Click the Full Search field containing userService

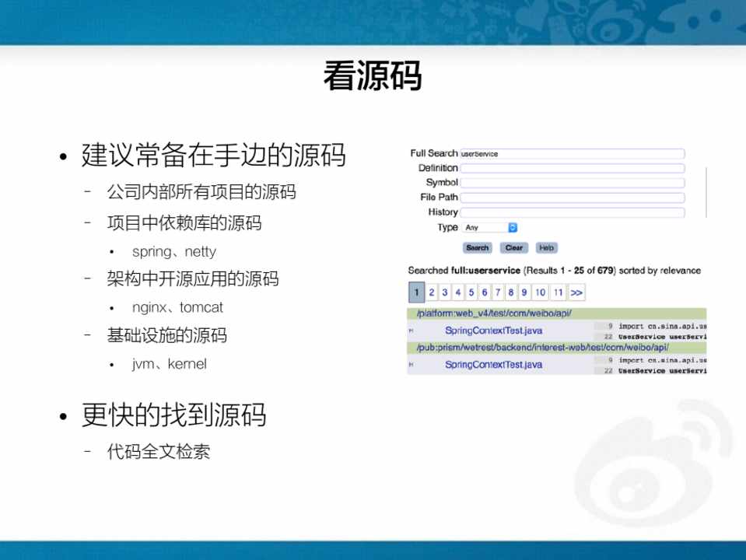[x=572, y=154]
